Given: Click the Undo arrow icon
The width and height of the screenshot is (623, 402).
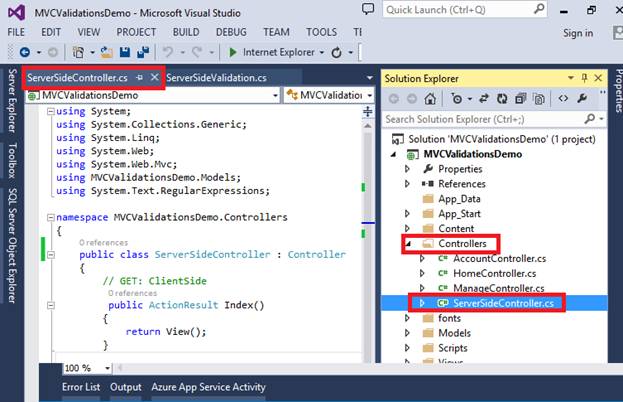Looking at the screenshot, I should (x=168, y=52).
